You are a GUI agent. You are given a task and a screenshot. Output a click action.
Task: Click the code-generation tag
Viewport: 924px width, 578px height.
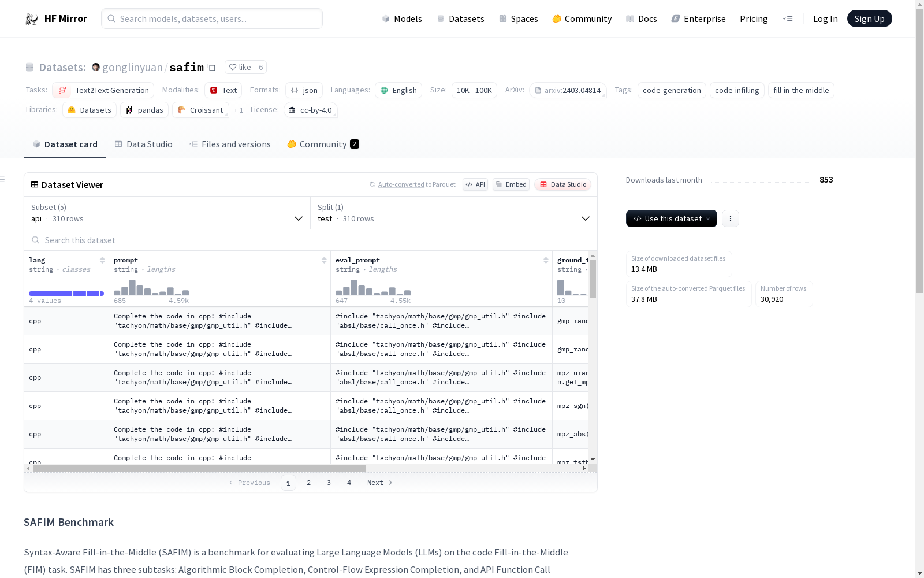[672, 90]
